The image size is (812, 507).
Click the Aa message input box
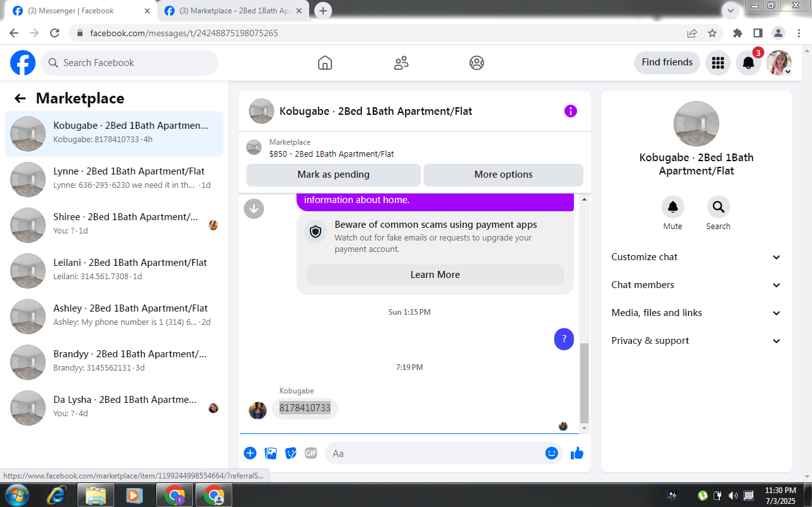pos(435,453)
